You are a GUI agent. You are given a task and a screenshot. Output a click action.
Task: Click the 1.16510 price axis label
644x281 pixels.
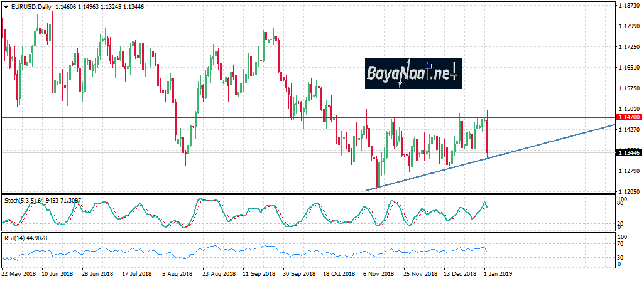pos(629,67)
